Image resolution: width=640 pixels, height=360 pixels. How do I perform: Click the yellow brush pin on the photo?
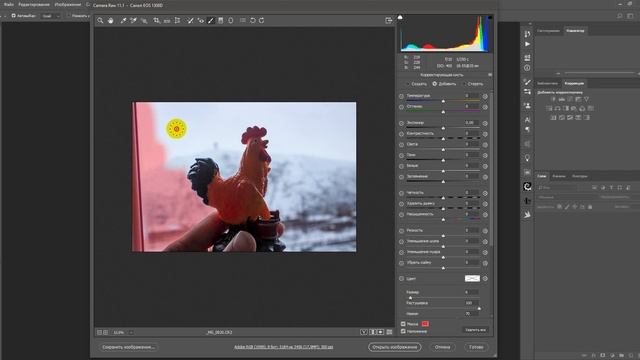click(x=176, y=129)
